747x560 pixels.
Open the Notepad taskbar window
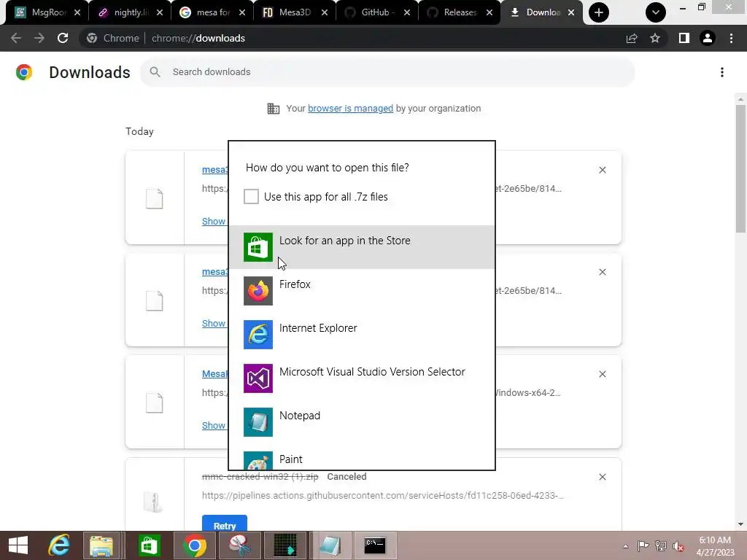pos(330,545)
